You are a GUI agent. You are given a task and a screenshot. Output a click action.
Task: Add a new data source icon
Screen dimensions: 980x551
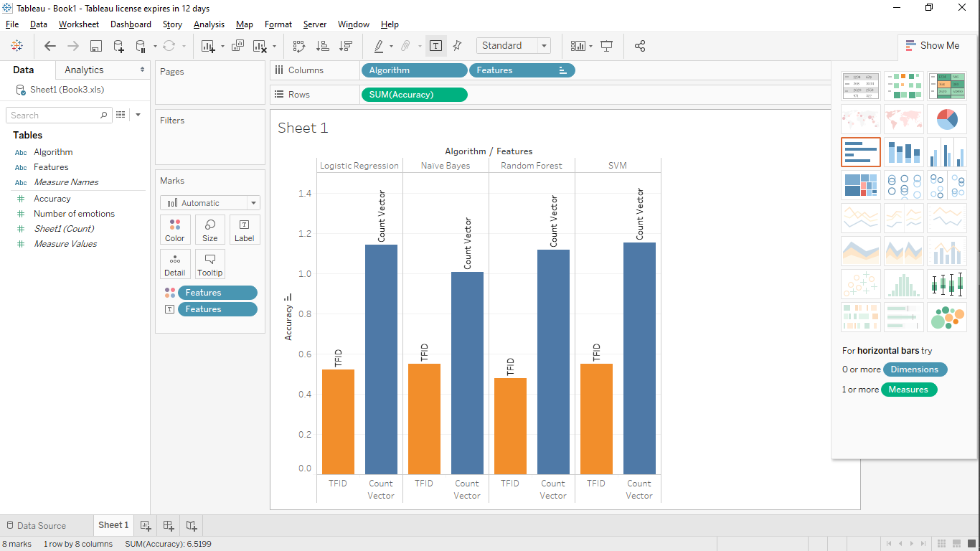(x=118, y=46)
